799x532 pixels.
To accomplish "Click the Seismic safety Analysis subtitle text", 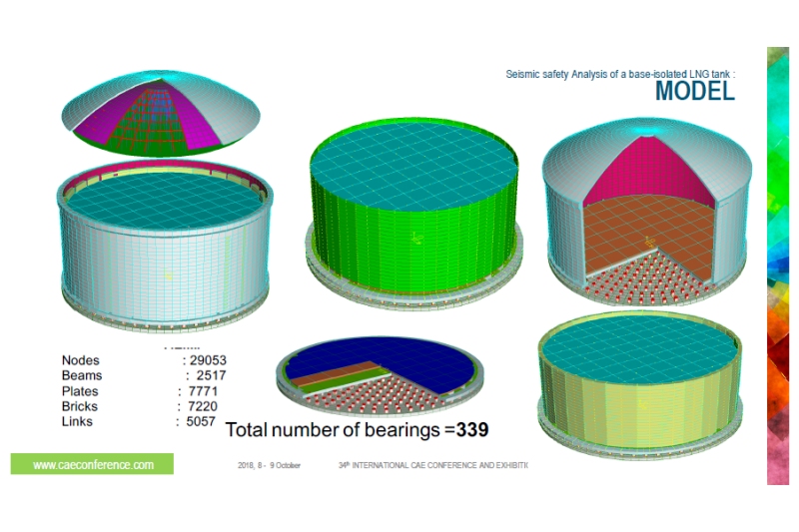I will [x=619, y=73].
